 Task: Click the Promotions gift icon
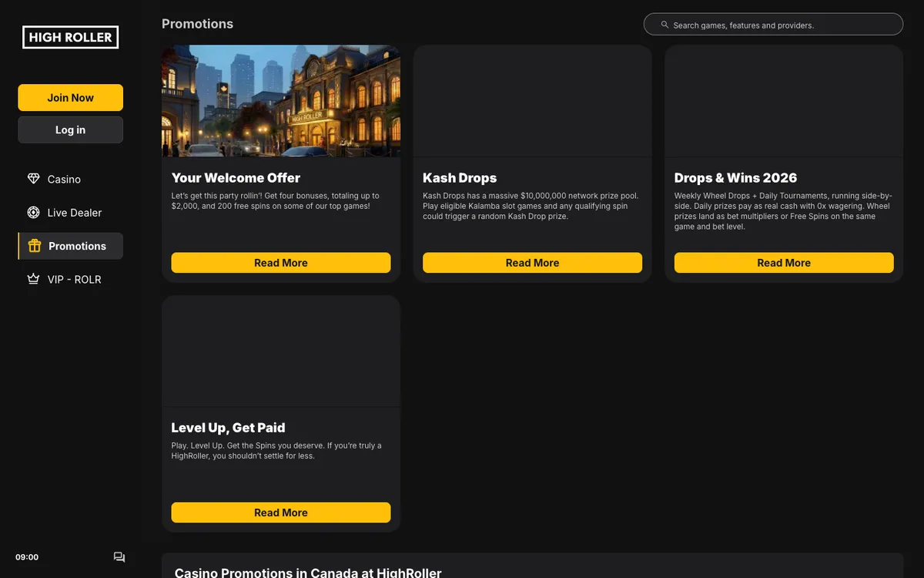(x=34, y=246)
